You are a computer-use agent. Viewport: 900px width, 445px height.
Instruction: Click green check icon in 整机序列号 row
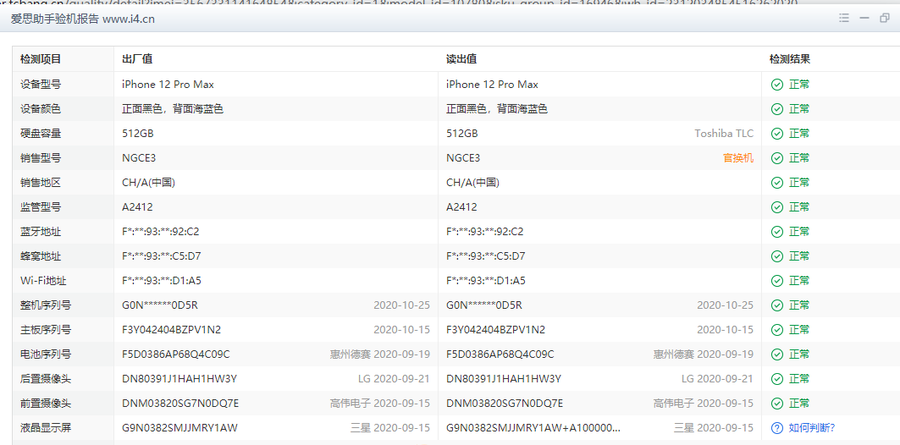tap(777, 305)
